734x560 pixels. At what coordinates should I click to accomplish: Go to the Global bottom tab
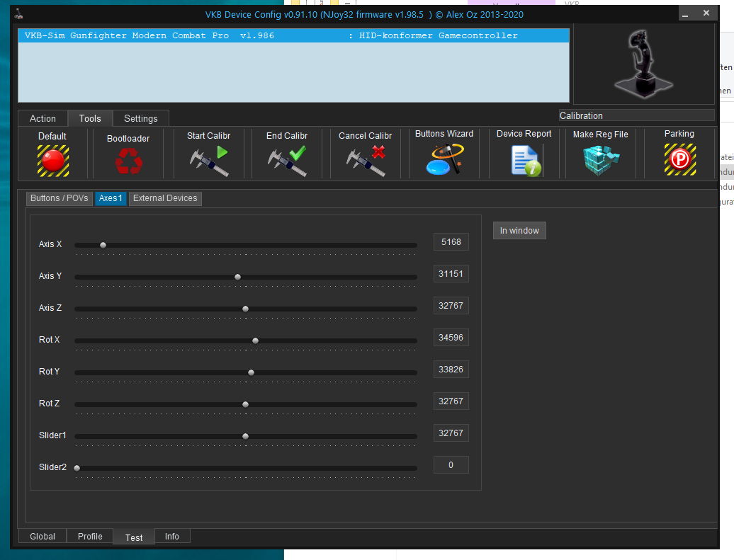click(43, 536)
